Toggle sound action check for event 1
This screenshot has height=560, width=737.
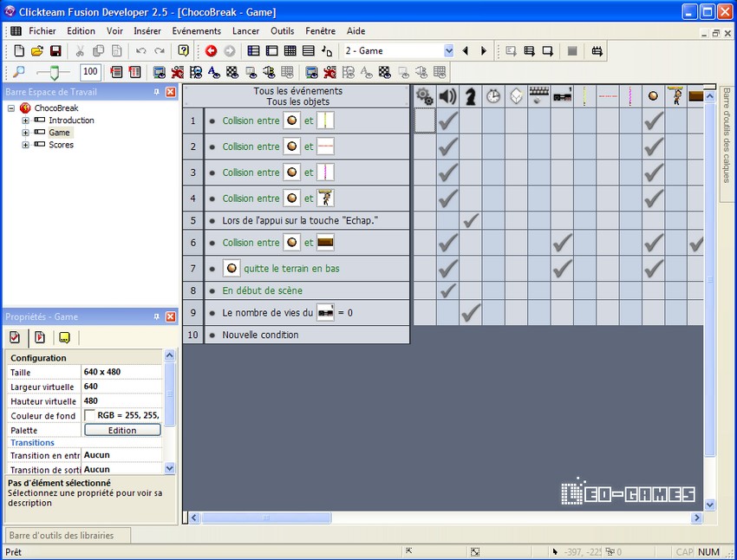(x=447, y=120)
